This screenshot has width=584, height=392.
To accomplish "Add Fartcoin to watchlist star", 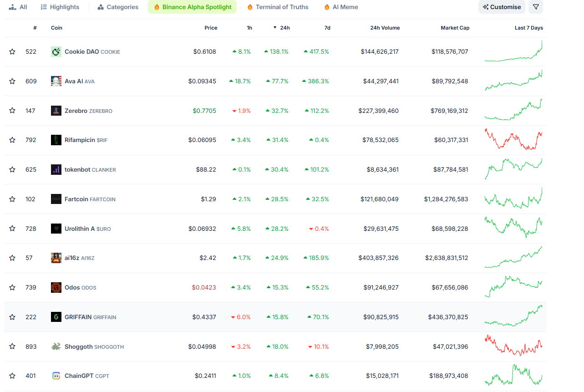I will (12, 199).
